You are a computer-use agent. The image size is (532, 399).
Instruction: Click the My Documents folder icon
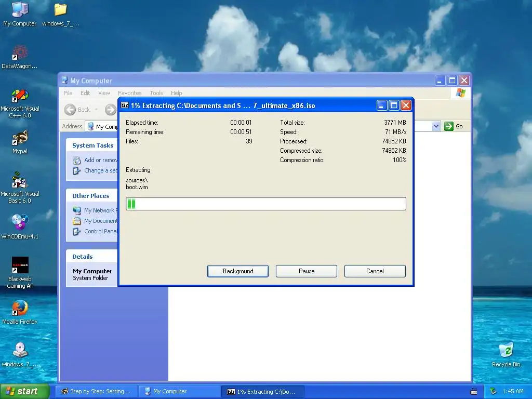77,221
